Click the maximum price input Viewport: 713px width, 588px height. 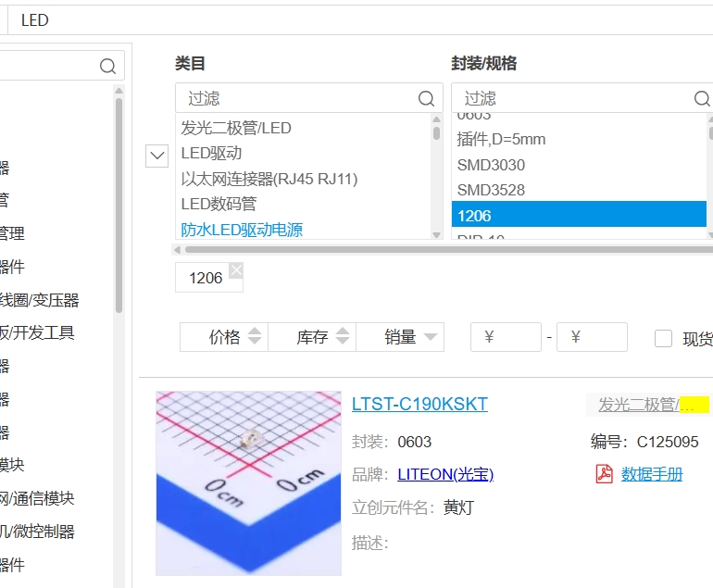(x=592, y=337)
